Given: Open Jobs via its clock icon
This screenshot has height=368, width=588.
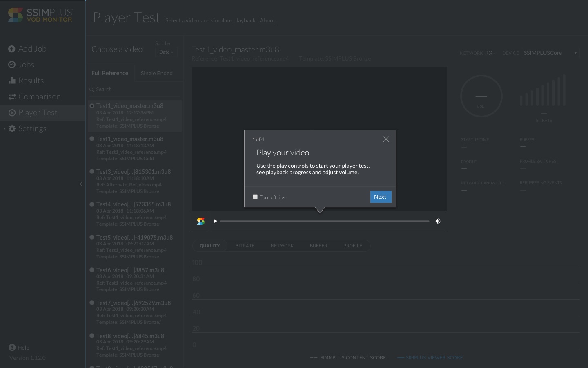Looking at the screenshot, I should (12, 65).
